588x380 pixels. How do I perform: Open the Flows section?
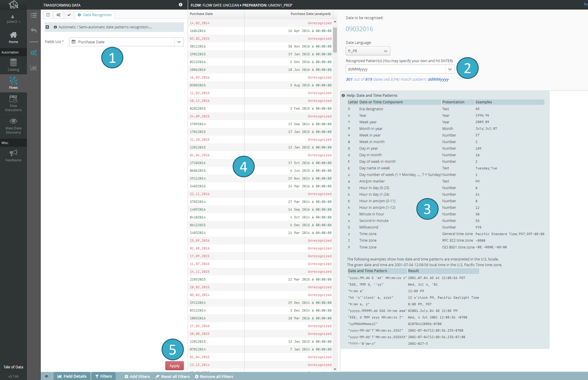point(13,83)
